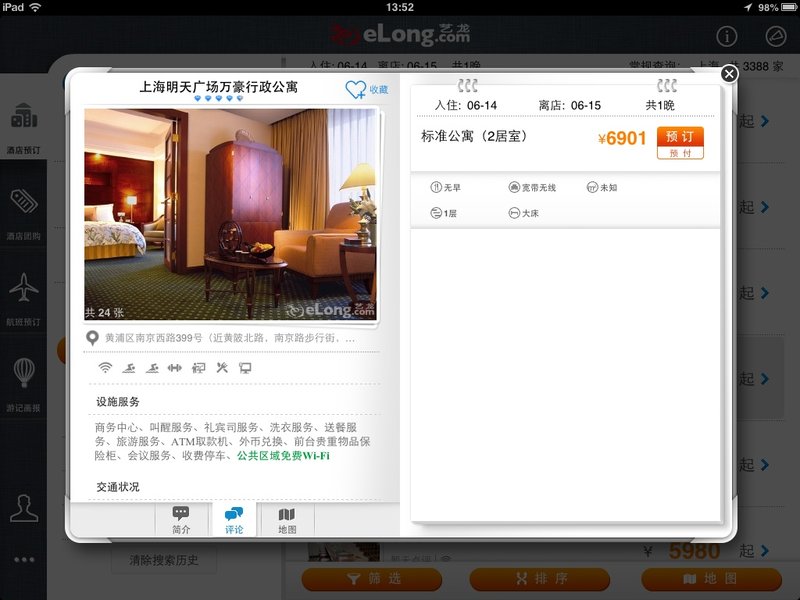
Task: Open user profile icon in sidebar
Action: click(x=23, y=508)
